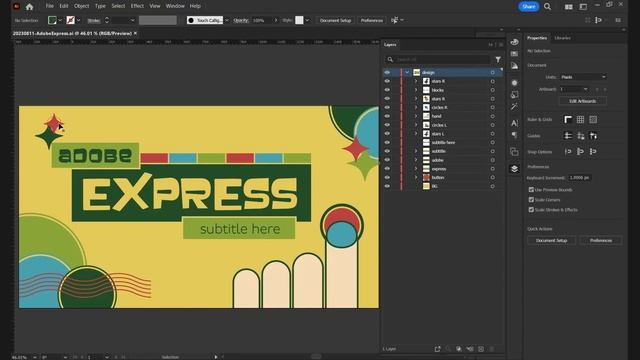Click Preferences in the control bar
Screen dimensions: 640x360
(x=371, y=20)
